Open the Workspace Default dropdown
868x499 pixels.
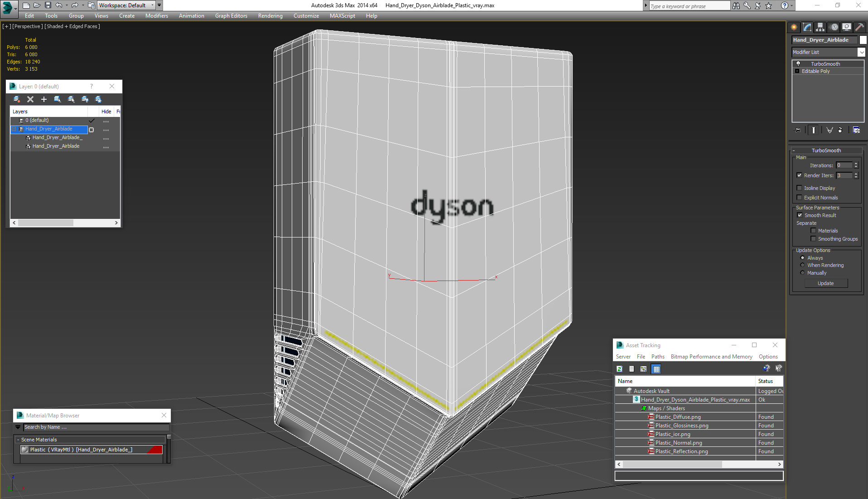pyautogui.click(x=127, y=5)
